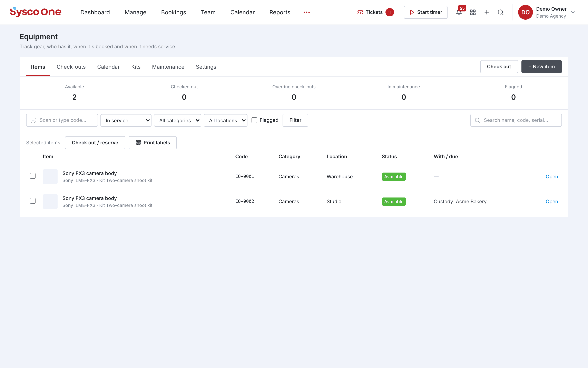Click Custody: Acme Bakery text

click(460, 202)
